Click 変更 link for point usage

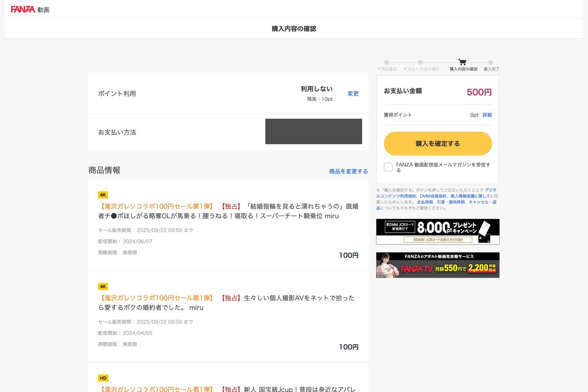tap(353, 94)
